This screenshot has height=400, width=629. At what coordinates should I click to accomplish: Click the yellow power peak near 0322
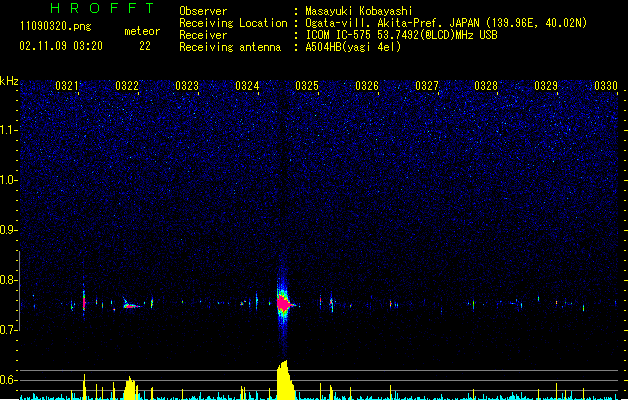click(x=130, y=388)
